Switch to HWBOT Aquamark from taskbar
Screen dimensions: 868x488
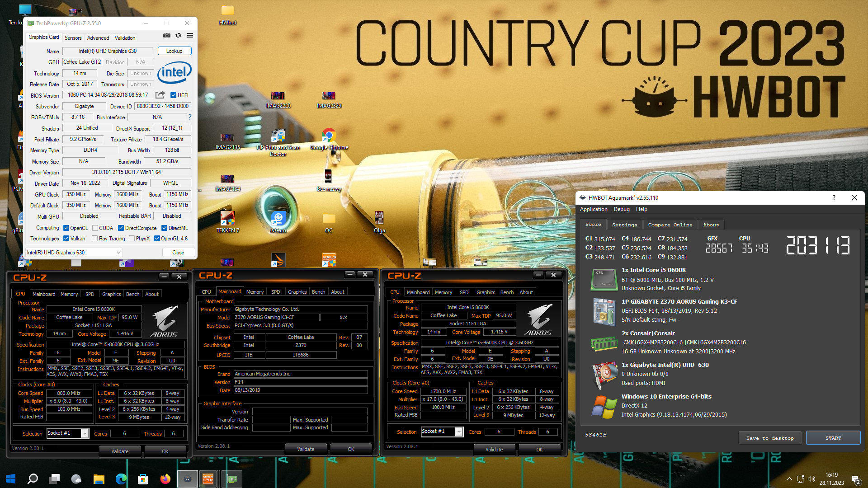(x=187, y=479)
